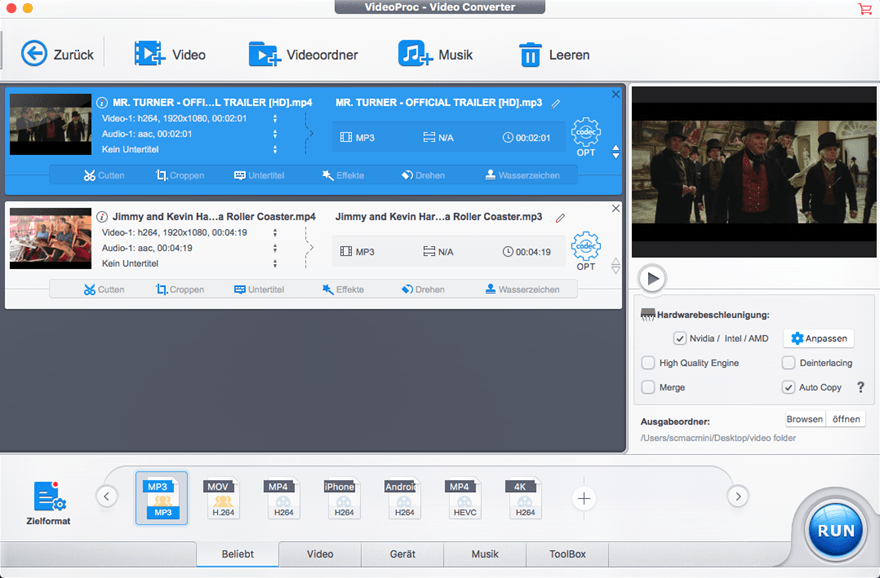The height and width of the screenshot is (578, 880).
Task: Browsen for output folder
Action: [804, 419]
